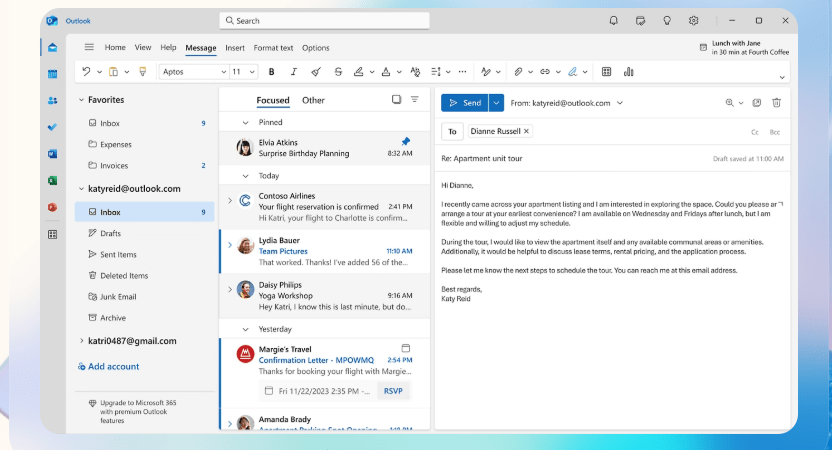
Task: Open the Mail module in sidebar
Action: [53, 48]
